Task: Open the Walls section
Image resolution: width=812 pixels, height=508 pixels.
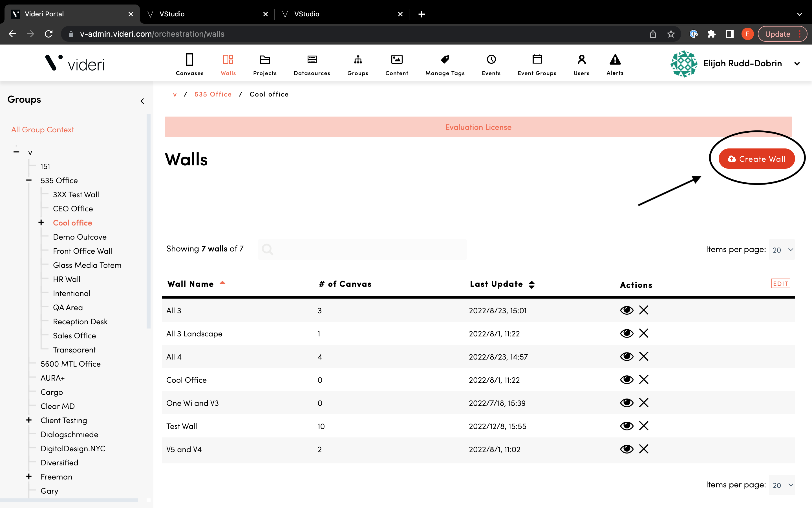Action: 228,65
